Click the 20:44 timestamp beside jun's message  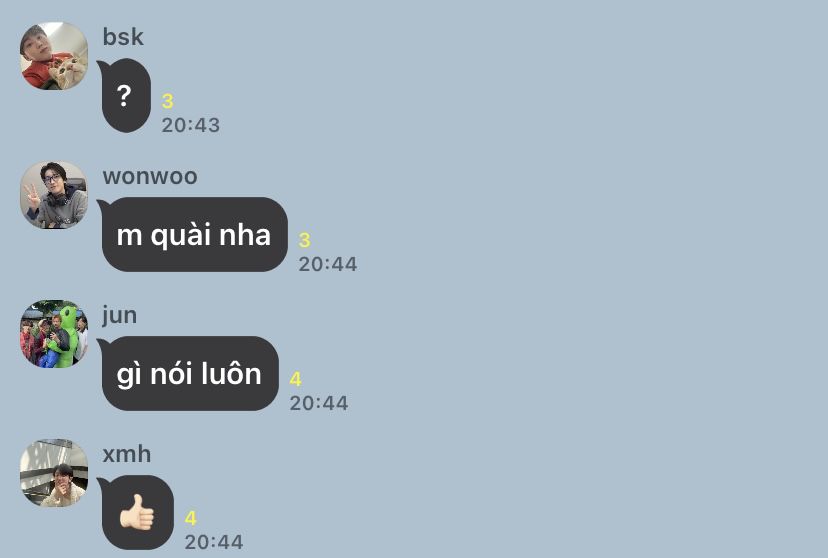tap(319, 403)
